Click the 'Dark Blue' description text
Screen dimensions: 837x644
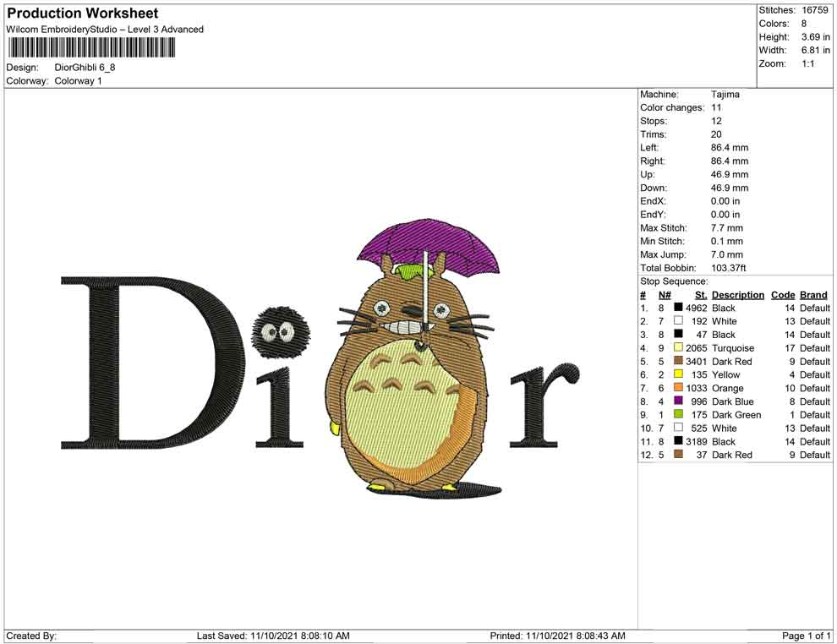click(x=733, y=401)
